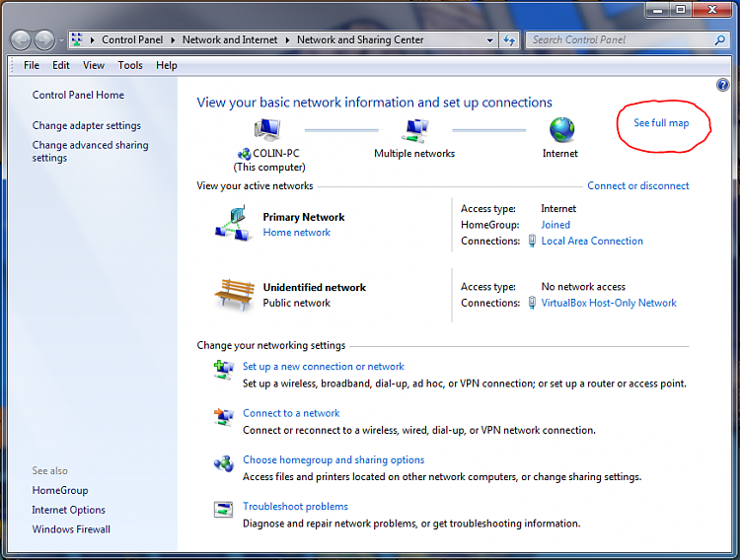The width and height of the screenshot is (740, 560).
Task: Click the 'No network access' text
Action: [x=583, y=287]
